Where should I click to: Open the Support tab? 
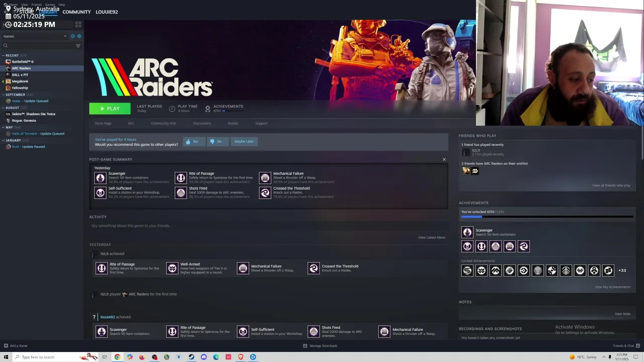click(x=261, y=123)
